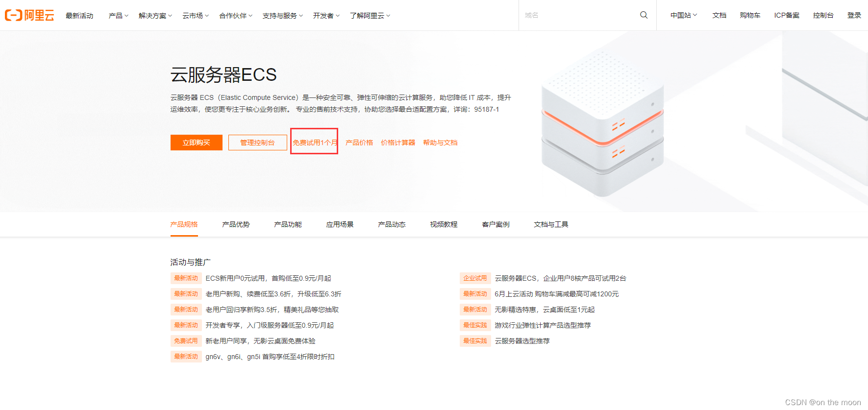Switch to the 应用场景 tab
The image size is (868, 410).
(x=340, y=224)
